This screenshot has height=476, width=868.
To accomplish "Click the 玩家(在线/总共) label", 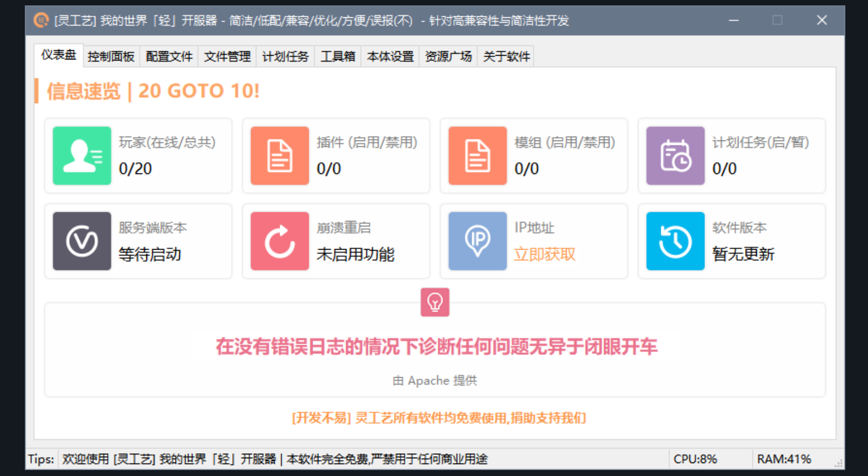I will pyautogui.click(x=167, y=143).
